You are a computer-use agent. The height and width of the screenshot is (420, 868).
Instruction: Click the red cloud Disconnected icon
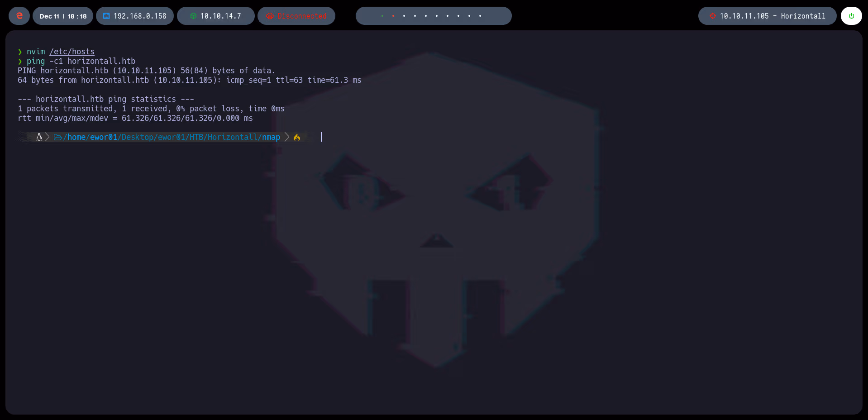(x=270, y=16)
